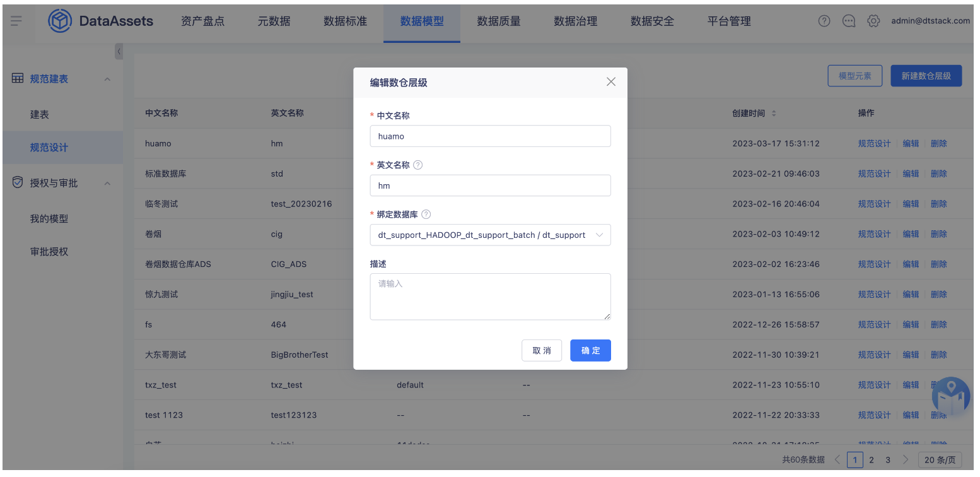
Task: Switch to 数据治理 tab
Action: pos(575,21)
